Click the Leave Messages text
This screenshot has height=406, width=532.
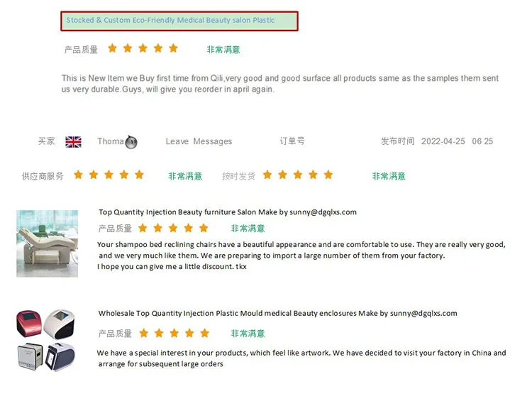[199, 141]
